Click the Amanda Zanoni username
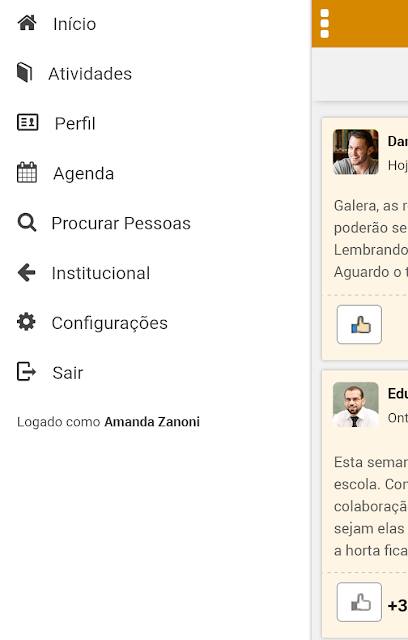Image resolution: width=408 pixels, height=640 pixels. (152, 422)
